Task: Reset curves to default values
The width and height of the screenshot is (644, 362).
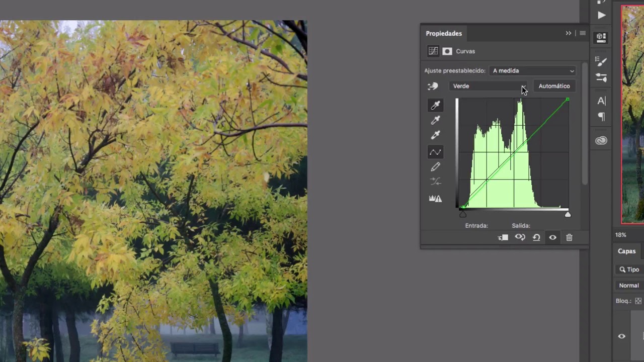Action: [536, 237]
